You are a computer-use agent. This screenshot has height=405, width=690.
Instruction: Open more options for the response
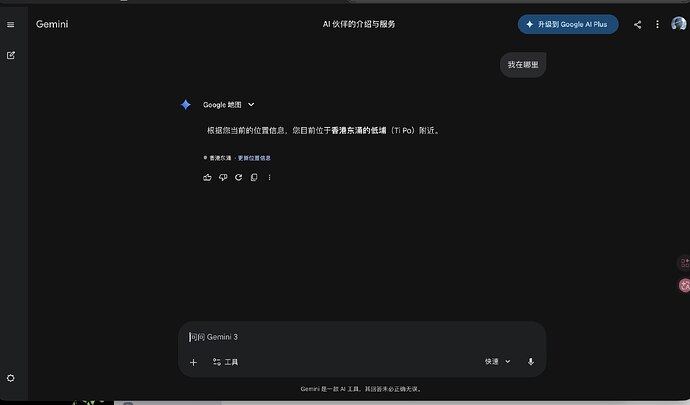pos(269,177)
